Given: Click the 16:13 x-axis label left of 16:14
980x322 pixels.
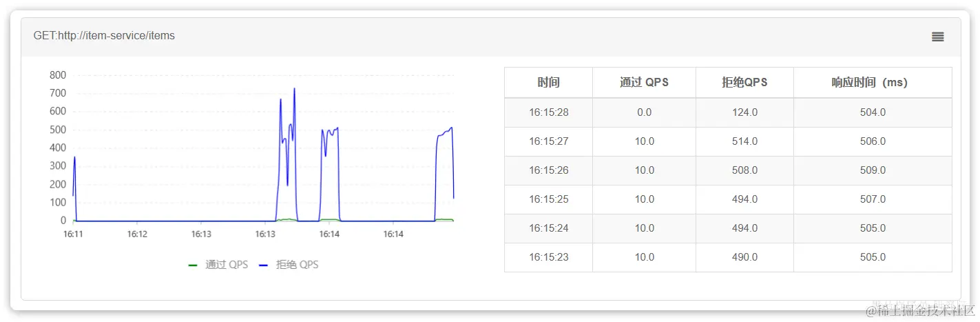Looking at the screenshot, I should (x=265, y=234).
